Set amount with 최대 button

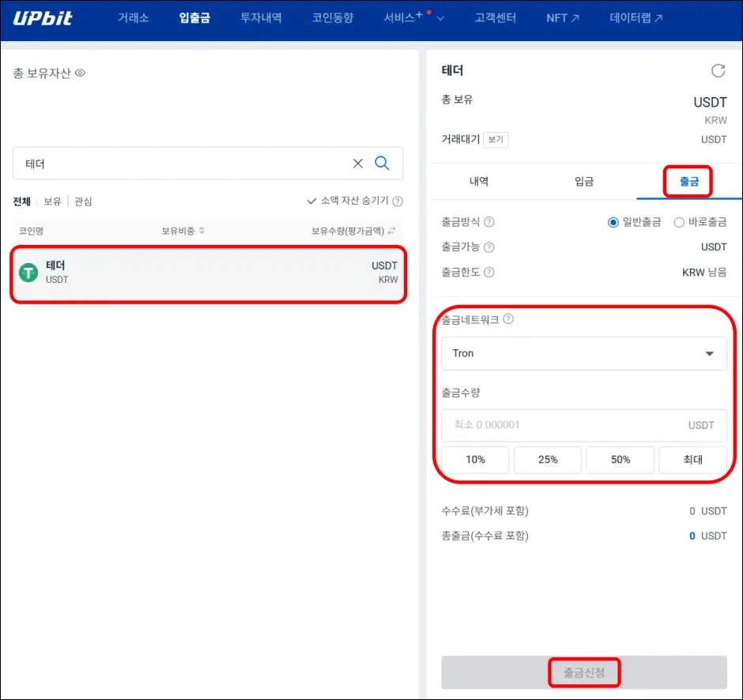pyautogui.click(x=692, y=459)
